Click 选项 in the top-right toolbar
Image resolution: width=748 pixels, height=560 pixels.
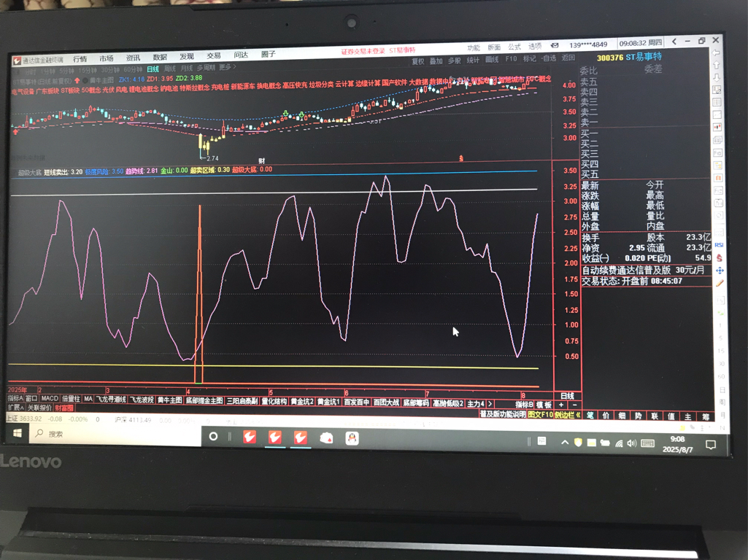[535, 46]
